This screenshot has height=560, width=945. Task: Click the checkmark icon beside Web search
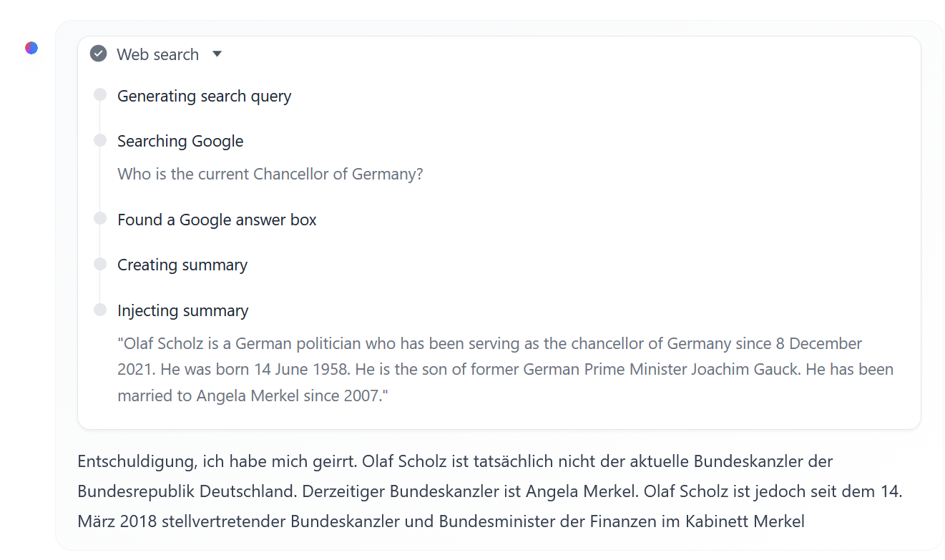click(97, 53)
